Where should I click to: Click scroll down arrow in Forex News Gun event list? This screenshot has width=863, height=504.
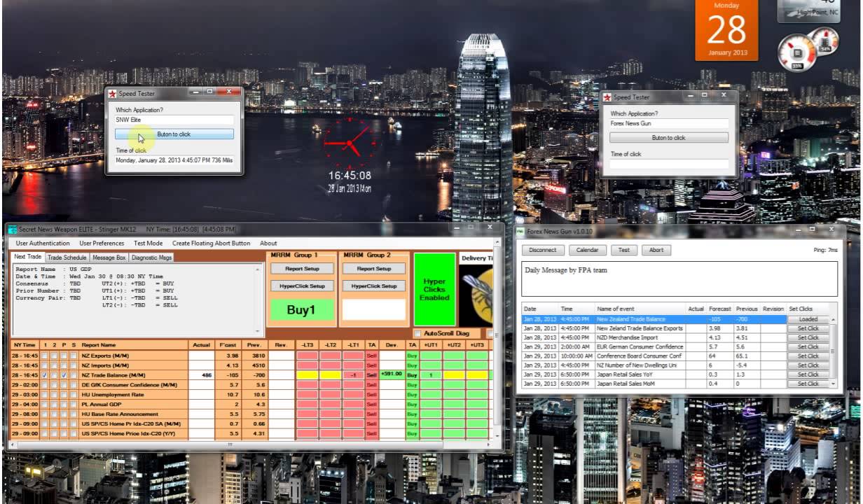pyautogui.click(x=833, y=384)
